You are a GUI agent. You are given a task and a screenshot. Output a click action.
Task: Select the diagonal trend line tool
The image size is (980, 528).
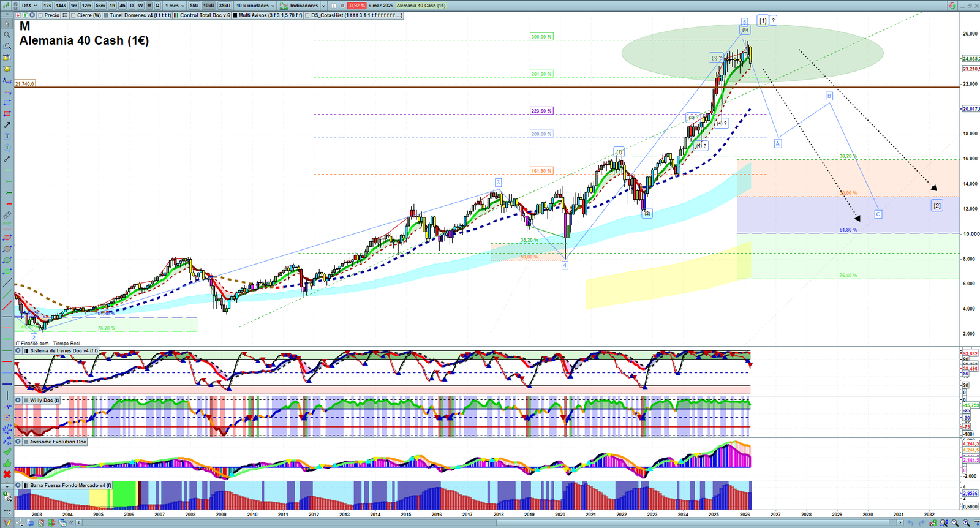pyautogui.click(x=7, y=283)
